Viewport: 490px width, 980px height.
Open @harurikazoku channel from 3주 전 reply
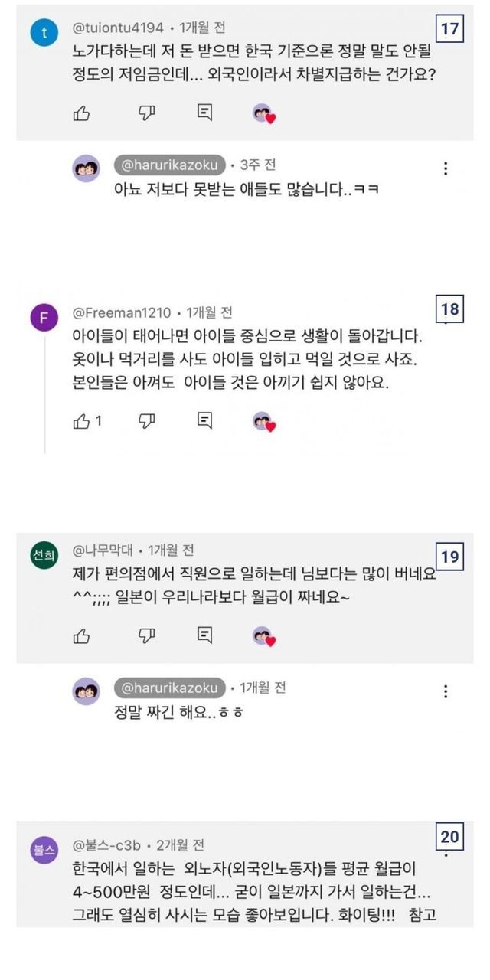[x=170, y=165]
